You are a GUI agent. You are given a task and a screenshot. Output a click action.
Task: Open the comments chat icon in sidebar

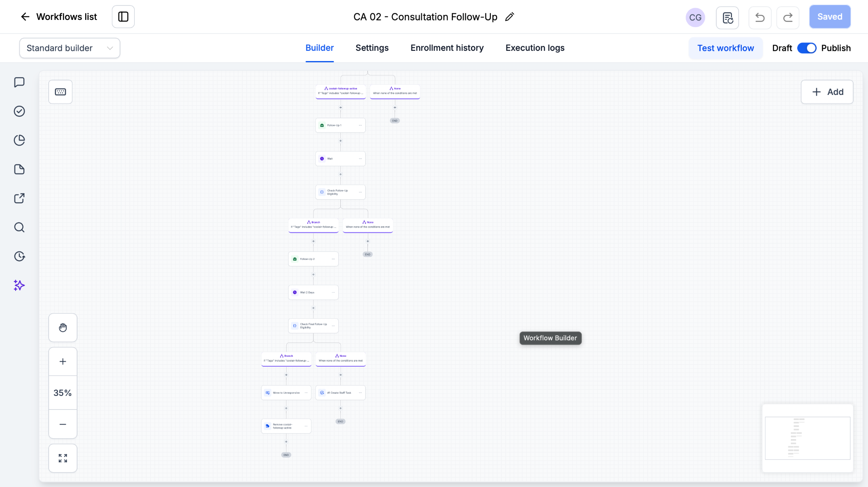tap(19, 82)
